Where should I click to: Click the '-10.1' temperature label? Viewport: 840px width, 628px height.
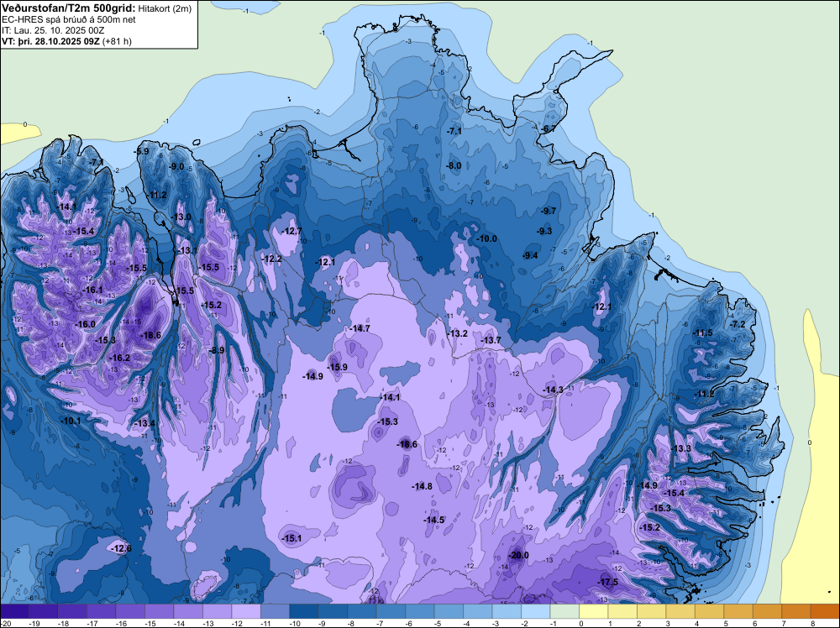(x=71, y=421)
